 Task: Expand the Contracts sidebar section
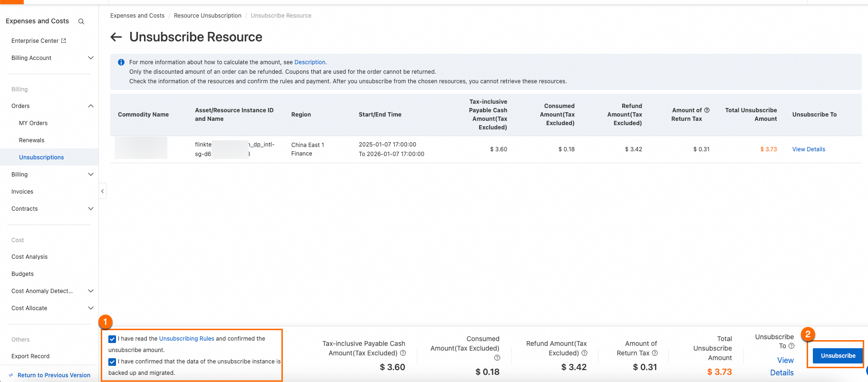[x=91, y=209]
